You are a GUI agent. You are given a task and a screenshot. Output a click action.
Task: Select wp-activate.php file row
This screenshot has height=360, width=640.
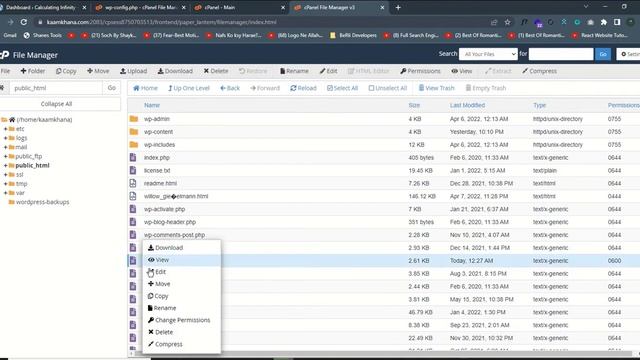(x=384, y=209)
